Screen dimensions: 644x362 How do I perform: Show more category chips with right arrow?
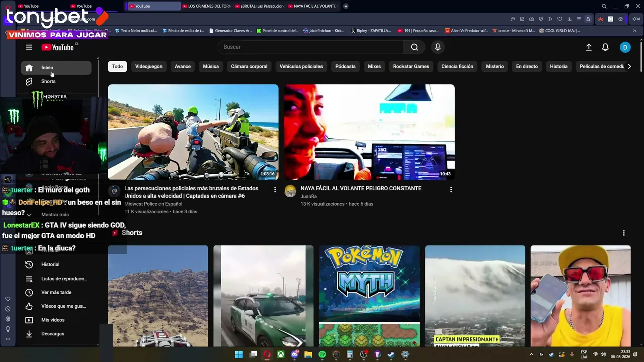(629, 66)
